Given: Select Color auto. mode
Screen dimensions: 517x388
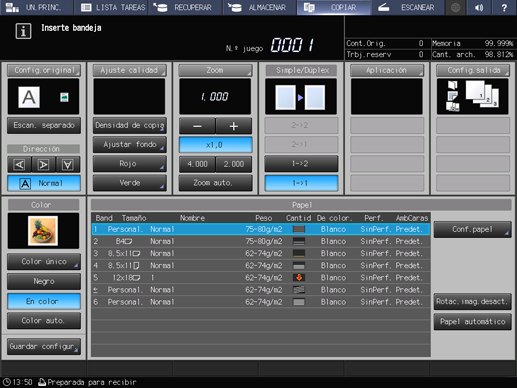Looking at the screenshot, I should [x=44, y=321].
